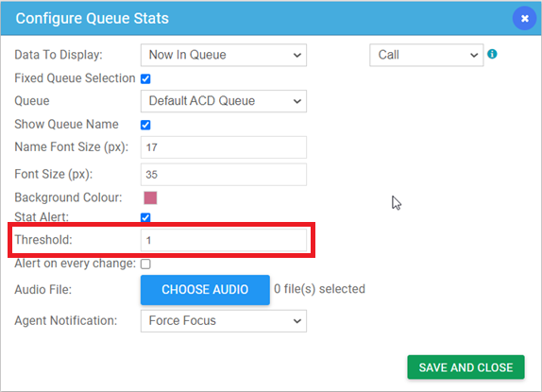Click the chevron on Now In Queue

[x=296, y=56]
